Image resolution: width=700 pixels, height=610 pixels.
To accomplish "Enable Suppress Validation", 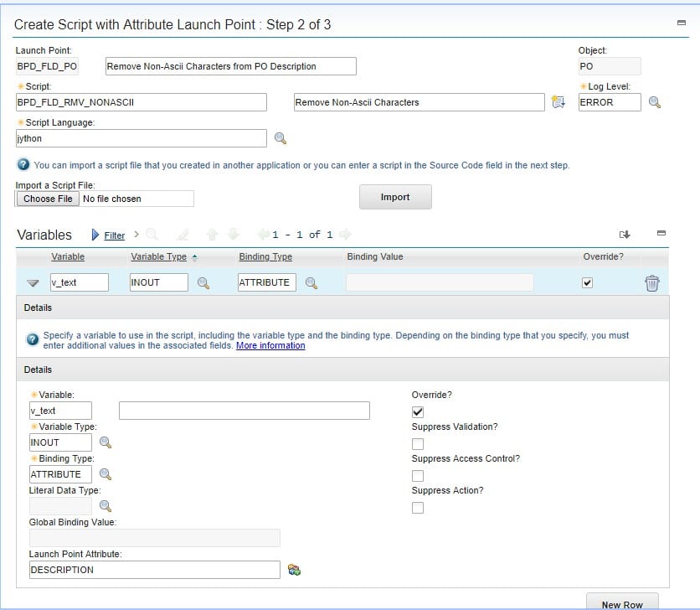I will point(418,442).
